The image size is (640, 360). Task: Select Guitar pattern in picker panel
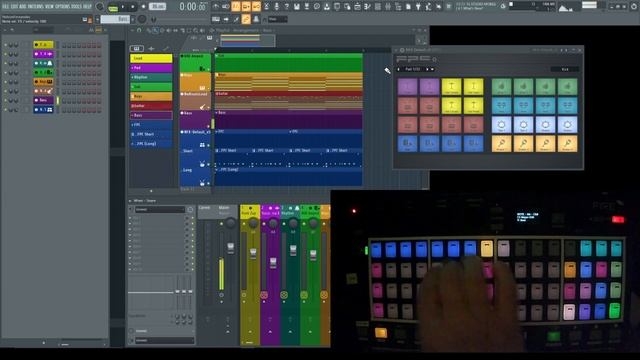click(151, 106)
